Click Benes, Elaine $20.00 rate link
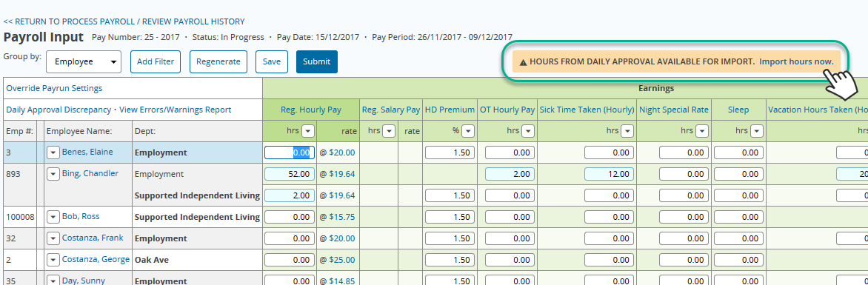This screenshot has width=868, height=285. coord(342,152)
